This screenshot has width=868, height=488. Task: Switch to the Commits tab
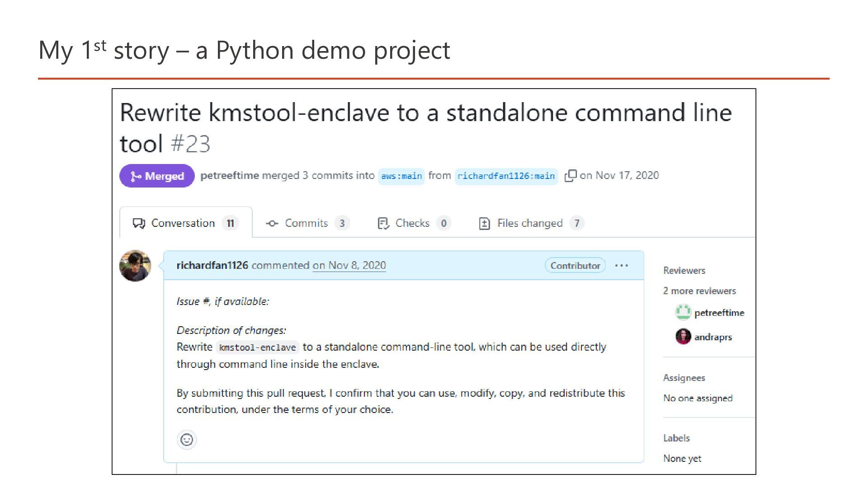click(x=306, y=223)
